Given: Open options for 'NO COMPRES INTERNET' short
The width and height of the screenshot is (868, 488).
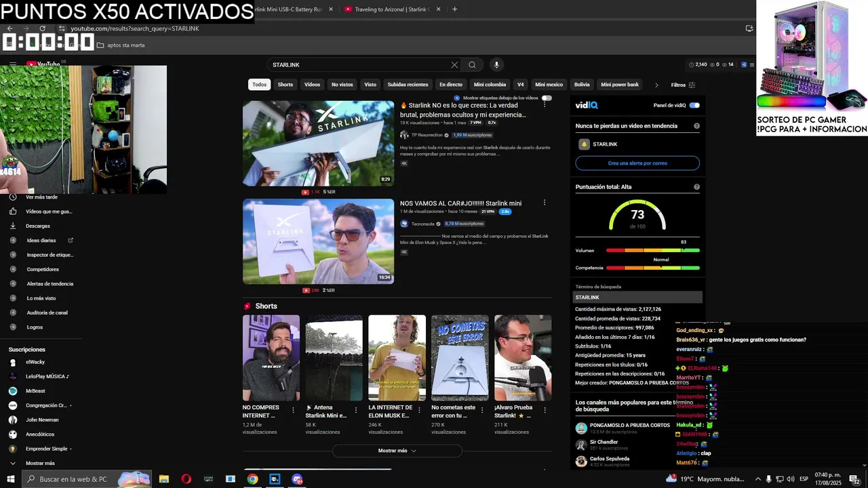Looking at the screenshot, I should (293, 411).
